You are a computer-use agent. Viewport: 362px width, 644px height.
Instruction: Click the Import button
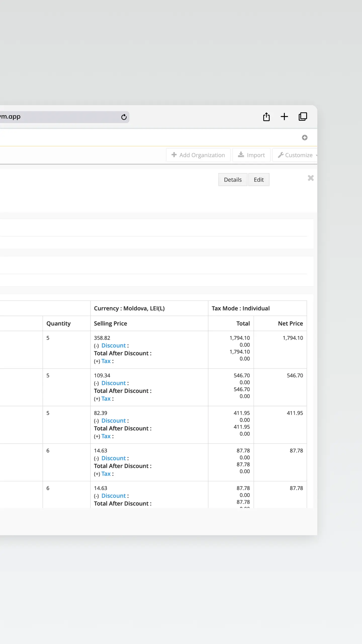click(x=251, y=155)
